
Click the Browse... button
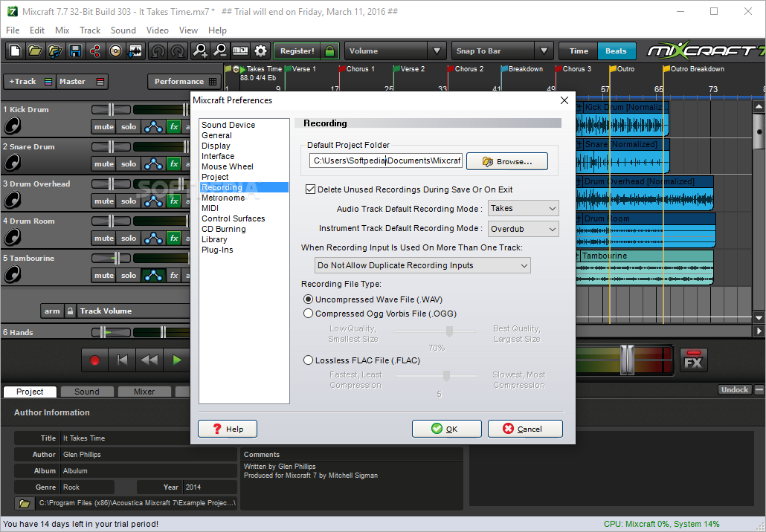(507, 161)
